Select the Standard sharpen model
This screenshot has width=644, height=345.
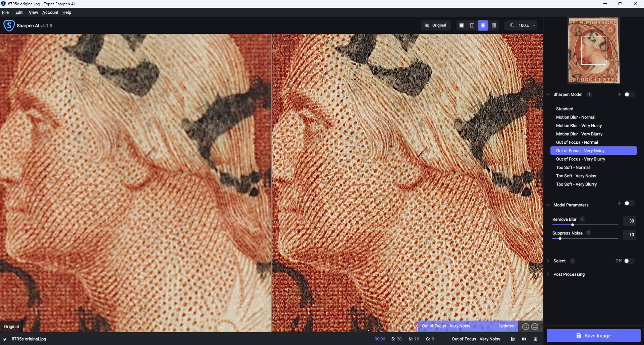click(593, 109)
